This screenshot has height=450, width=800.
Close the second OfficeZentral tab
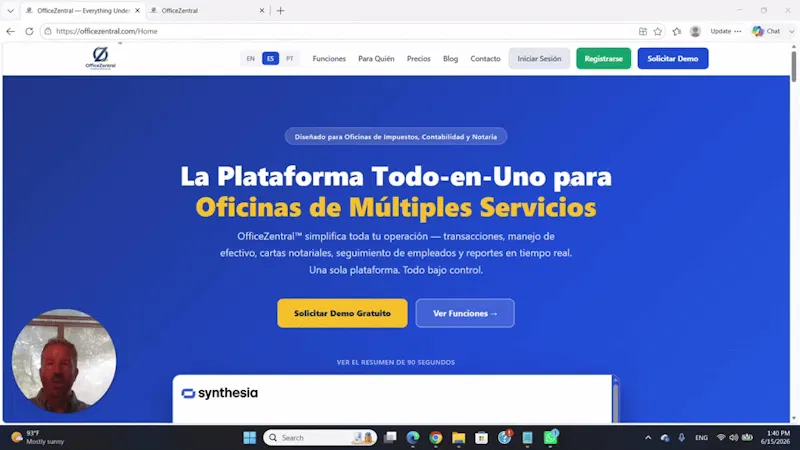click(x=262, y=10)
